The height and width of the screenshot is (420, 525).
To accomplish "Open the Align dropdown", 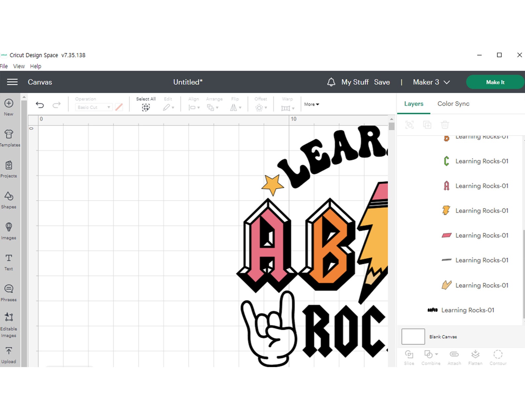I will [194, 107].
